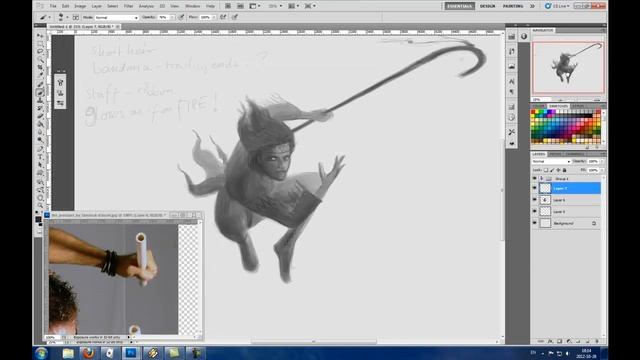640x360 pixels.
Task: Hide the Group 1 layer group
Action: click(x=535, y=178)
